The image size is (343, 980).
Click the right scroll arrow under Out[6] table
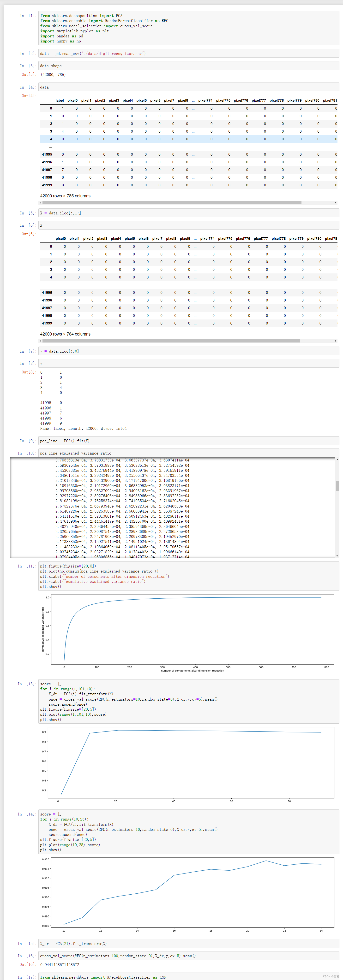tap(335, 341)
